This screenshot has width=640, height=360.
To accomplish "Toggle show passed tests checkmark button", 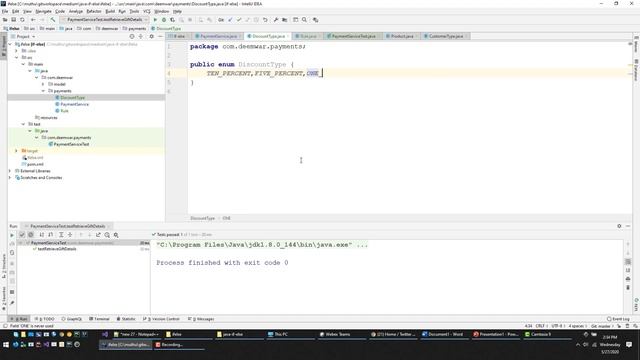I will (22, 235).
